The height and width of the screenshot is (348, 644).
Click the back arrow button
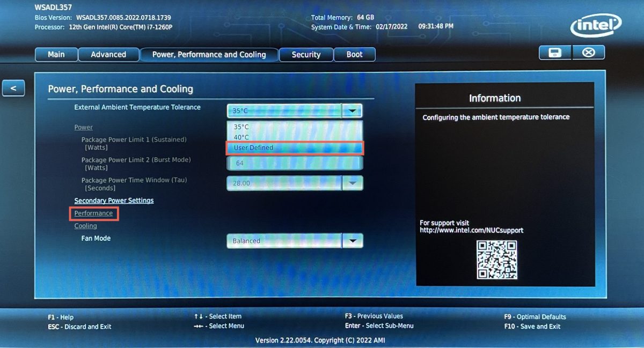(13, 88)
